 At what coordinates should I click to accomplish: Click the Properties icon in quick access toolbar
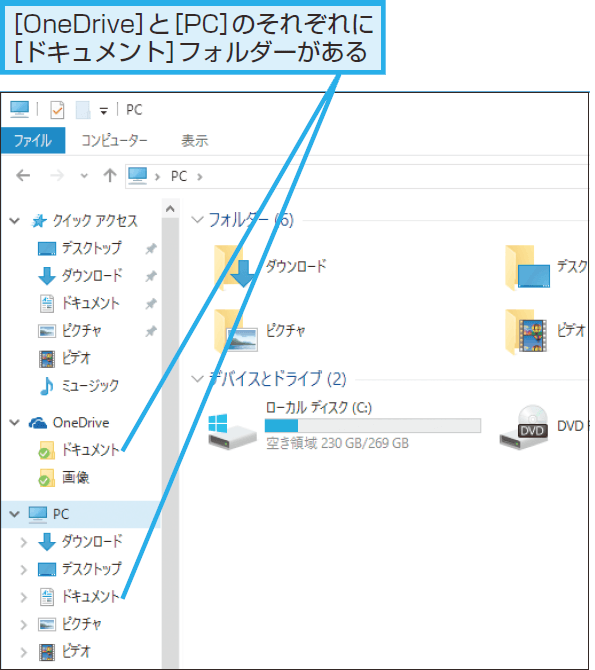coord(57,110)
